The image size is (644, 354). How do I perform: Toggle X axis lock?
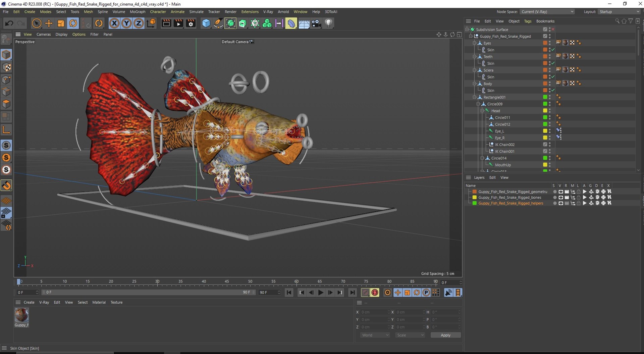click(114, 23)
